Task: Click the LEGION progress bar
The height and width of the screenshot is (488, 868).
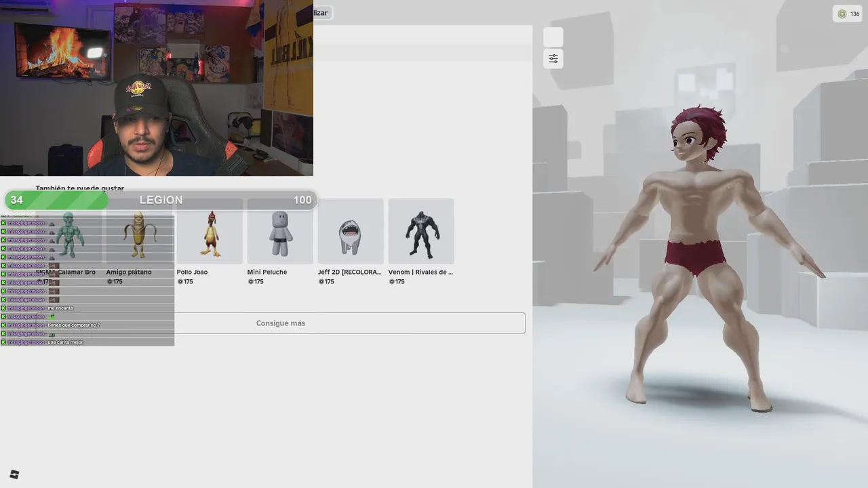Action: click(x=161, y=200)
